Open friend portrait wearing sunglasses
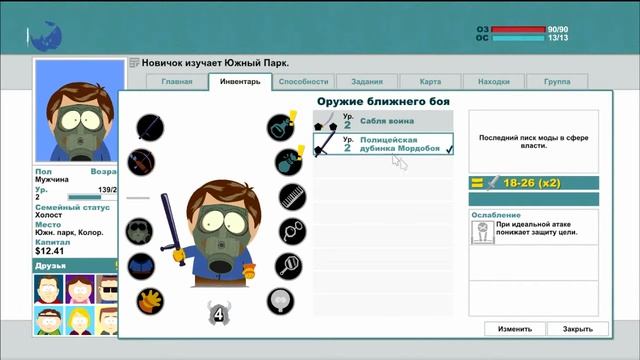This screenshot has width=640, height=360. (107, 289)
